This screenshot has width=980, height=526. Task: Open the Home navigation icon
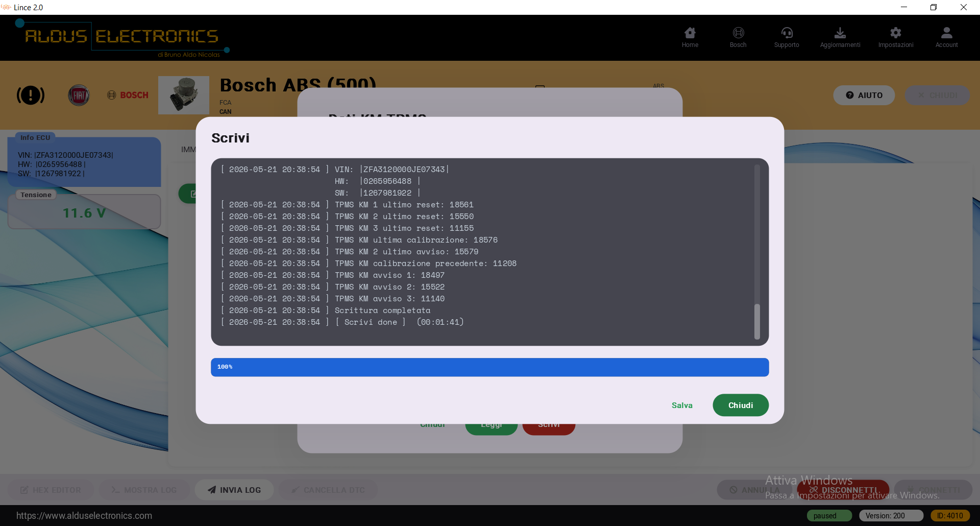point(690,37)
